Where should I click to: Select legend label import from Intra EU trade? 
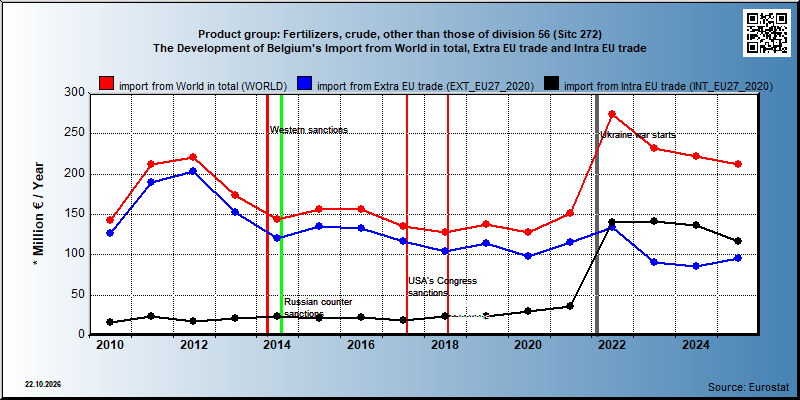point(668,86)
